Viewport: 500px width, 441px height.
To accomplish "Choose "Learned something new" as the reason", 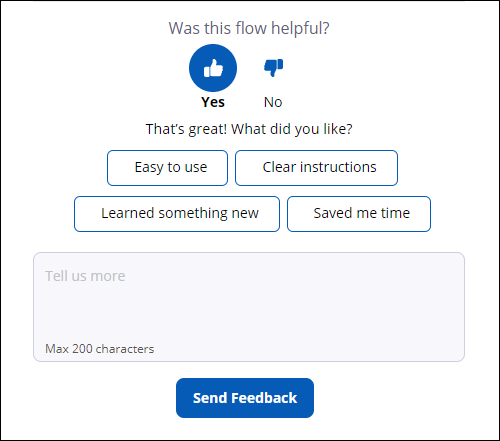I will (177, 214).
